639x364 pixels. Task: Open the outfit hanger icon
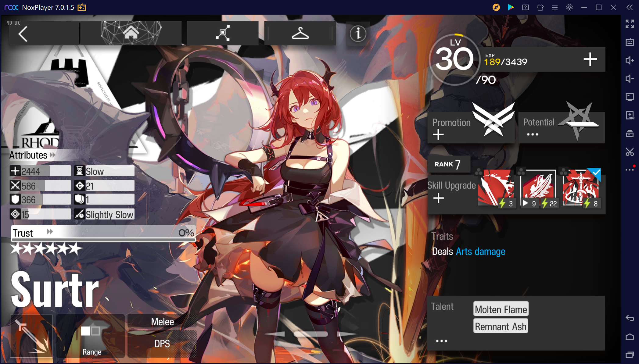point(300,33)
